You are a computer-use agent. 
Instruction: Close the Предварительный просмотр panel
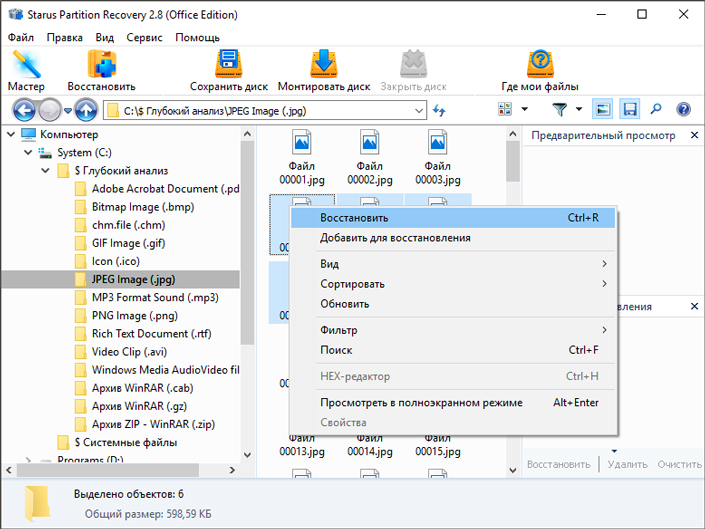[694, 135]
